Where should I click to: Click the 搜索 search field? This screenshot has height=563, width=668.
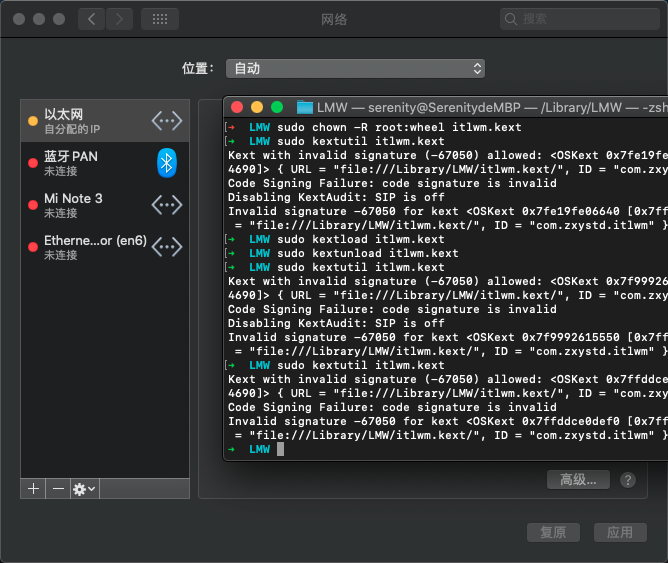click(x=579, y=19)
